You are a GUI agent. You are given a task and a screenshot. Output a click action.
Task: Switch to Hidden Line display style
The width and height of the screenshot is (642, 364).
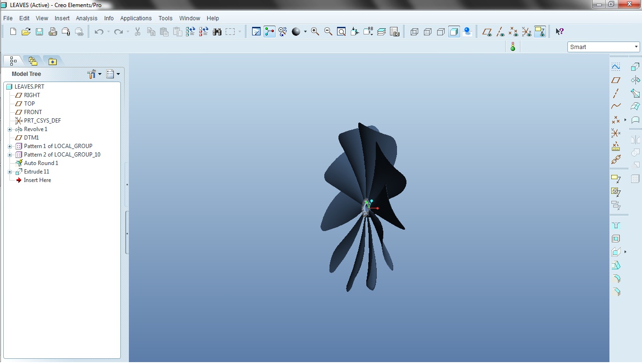[428, 32]
